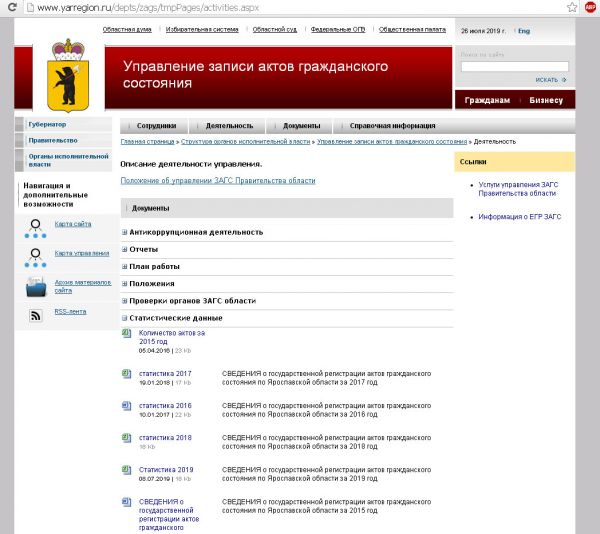Collapse the Статистические данные section
This screenshot has height=534, width=600.
pos(125,318)
